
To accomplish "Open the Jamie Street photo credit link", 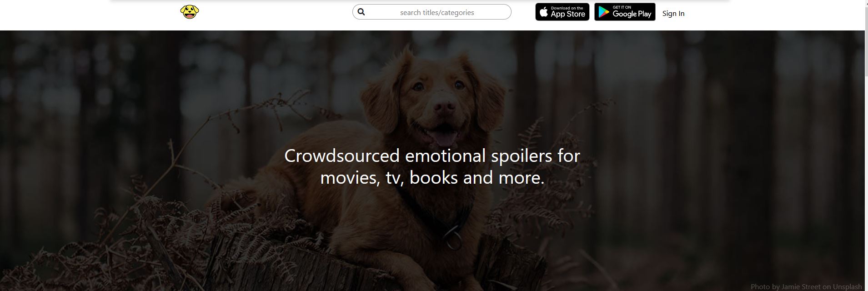I will (x=801, y=287).
